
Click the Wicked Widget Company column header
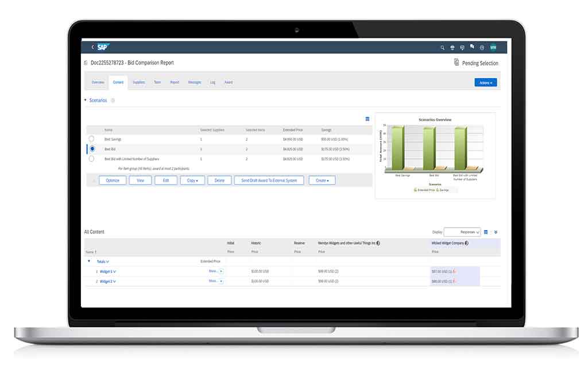pos(447,243)
